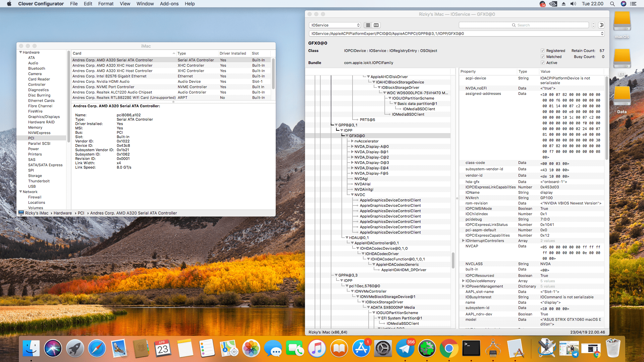Sort by the Driver Installed column header

[233, 53]
